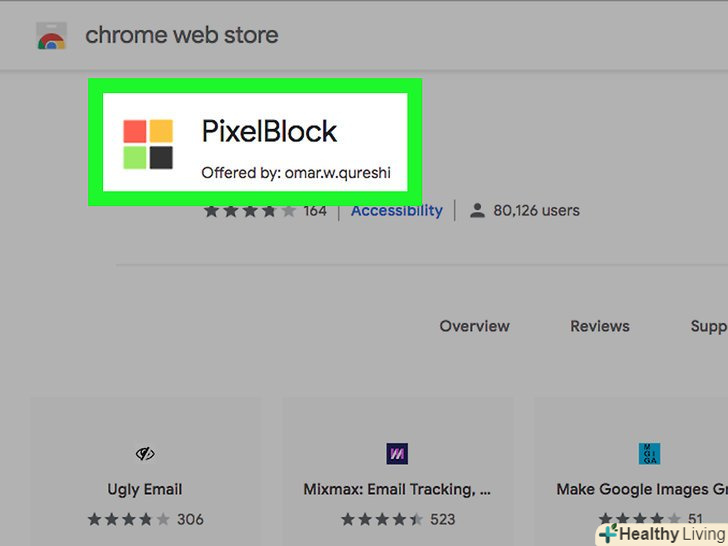Image resolution: width=728 pixels, height=546 pixels.
Task: Click the Make Google Images extension icon
Action: point(650,454)
